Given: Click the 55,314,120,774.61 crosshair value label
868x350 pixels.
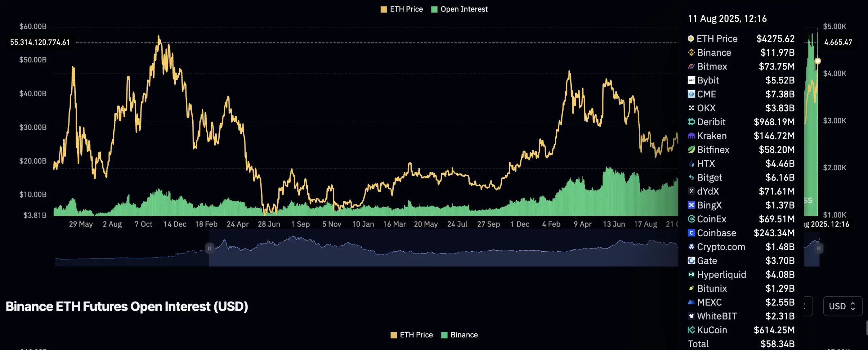Looking at the screenshot, I should [40, 42].
